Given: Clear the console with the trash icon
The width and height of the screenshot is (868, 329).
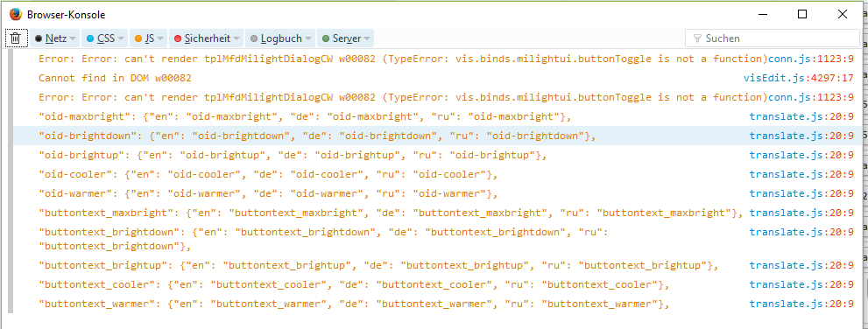Looking at the screenshot, I should tap(16, 38).
